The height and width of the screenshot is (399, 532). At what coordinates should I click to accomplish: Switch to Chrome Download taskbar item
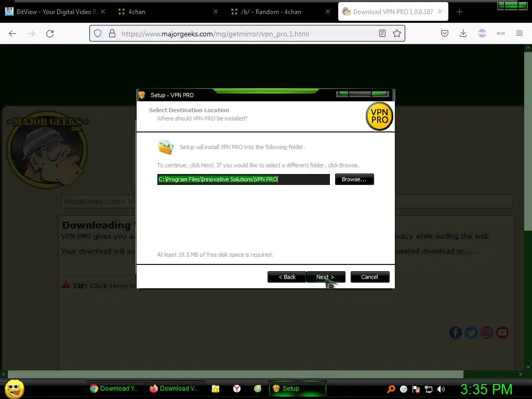point(115,389)
